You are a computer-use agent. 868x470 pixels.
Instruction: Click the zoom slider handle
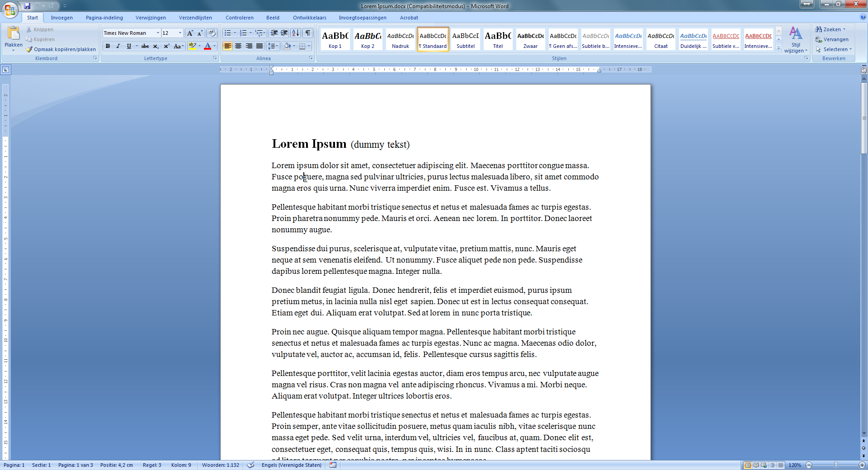pyautogui.click(x=836, y=465)
